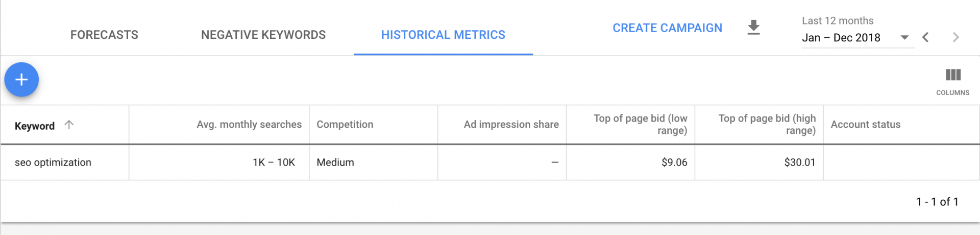Sort by Top of page bid high range

767,124
